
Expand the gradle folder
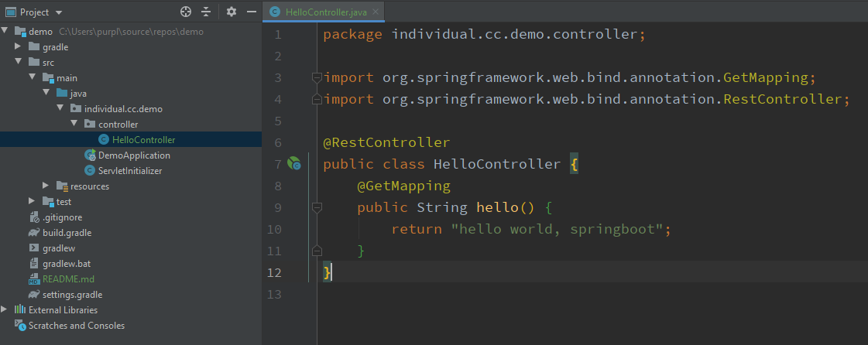tap(19, 47)
